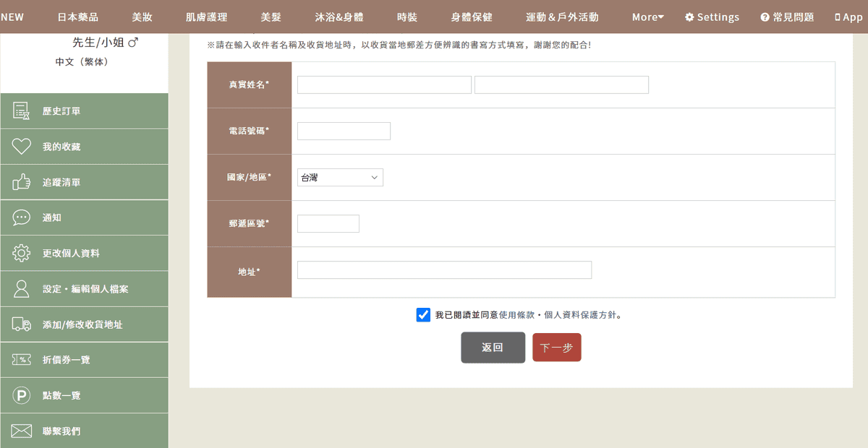Click the heart icon for favorites
Viewport: 868px width, 448px height.
[x=21, y=147]
